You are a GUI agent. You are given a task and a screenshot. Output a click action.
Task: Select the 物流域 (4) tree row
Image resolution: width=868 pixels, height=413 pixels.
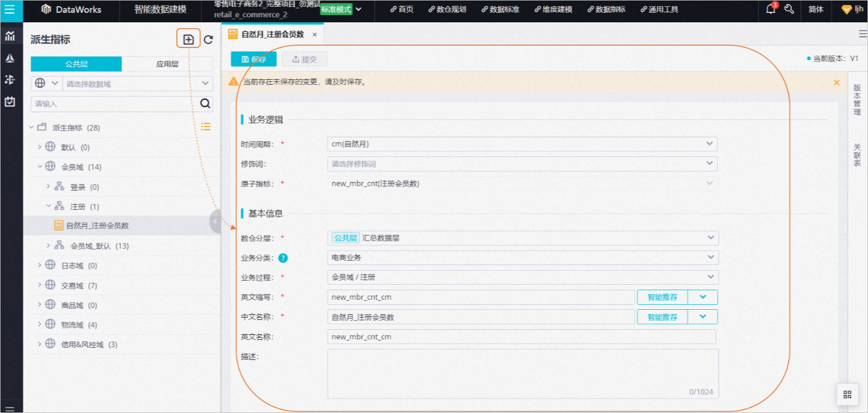[121, 325]
